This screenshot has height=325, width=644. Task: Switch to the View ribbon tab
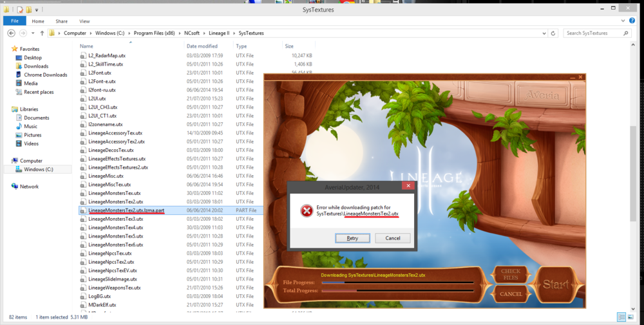tap(84, 21)
